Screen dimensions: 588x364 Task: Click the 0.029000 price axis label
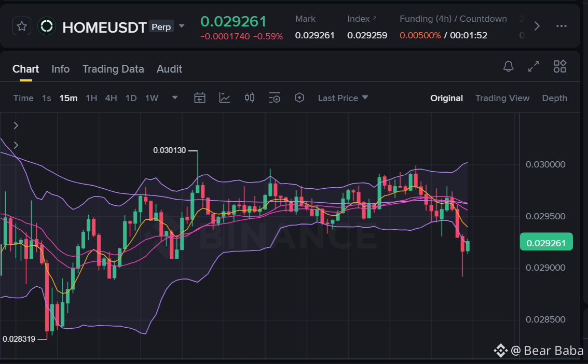545,268
